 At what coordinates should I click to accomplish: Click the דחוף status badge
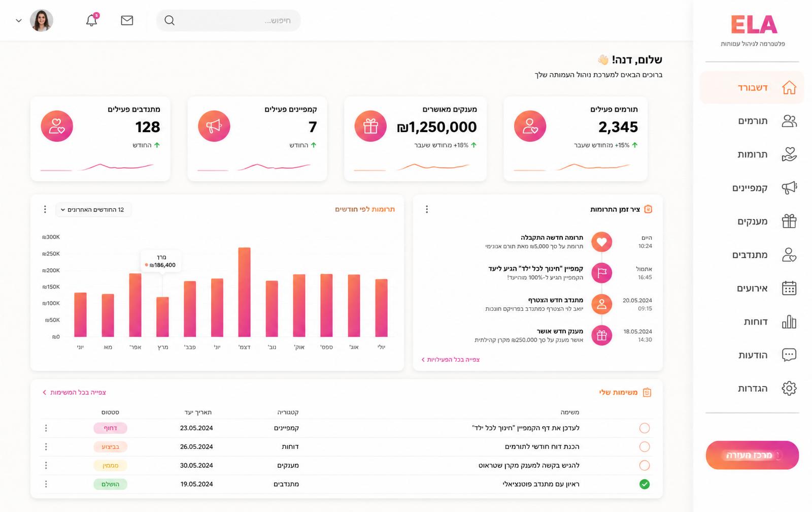(x=110, y=428)
